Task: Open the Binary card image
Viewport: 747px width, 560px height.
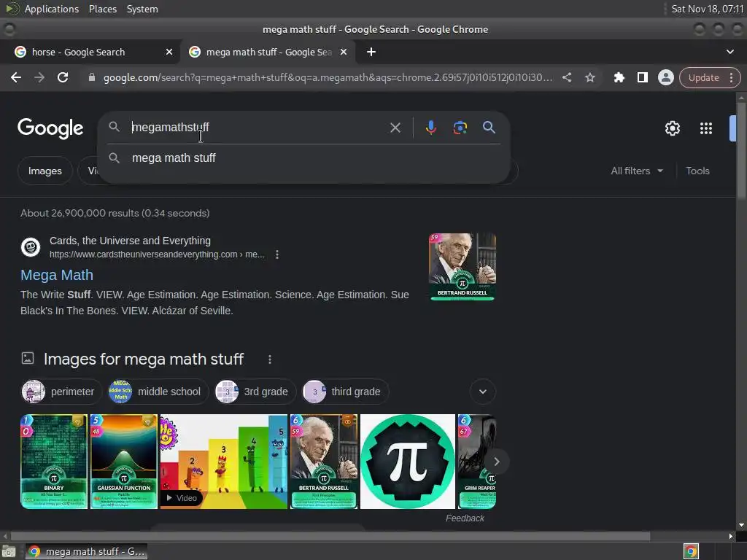Action: click(x=54, y=462)
